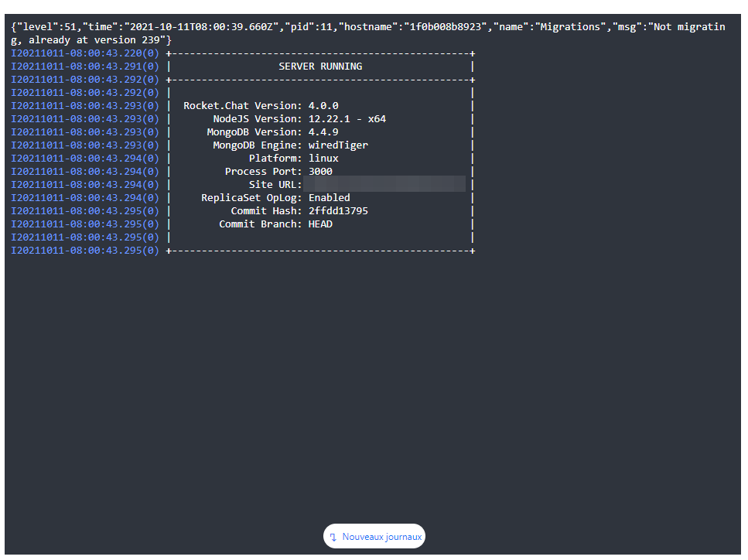748x560 pixels.
Task: Click MongoDB Engine: wiredTiger line
Action: pyautogui.click(x=291, y=145)
